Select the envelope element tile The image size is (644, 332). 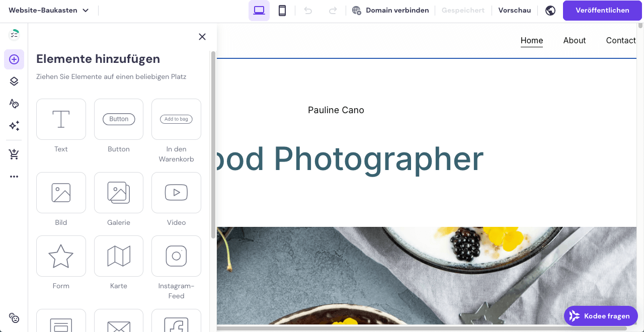(119, 320)
